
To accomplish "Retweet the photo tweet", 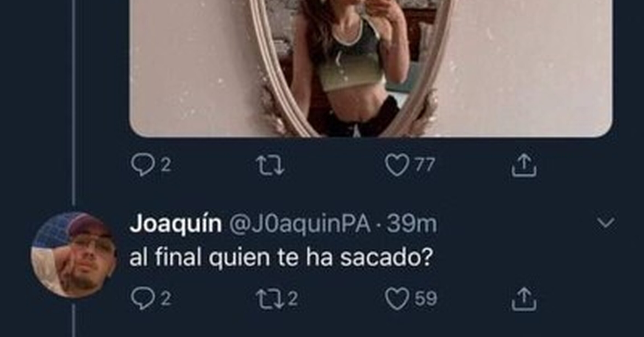I will click(270, 165).
